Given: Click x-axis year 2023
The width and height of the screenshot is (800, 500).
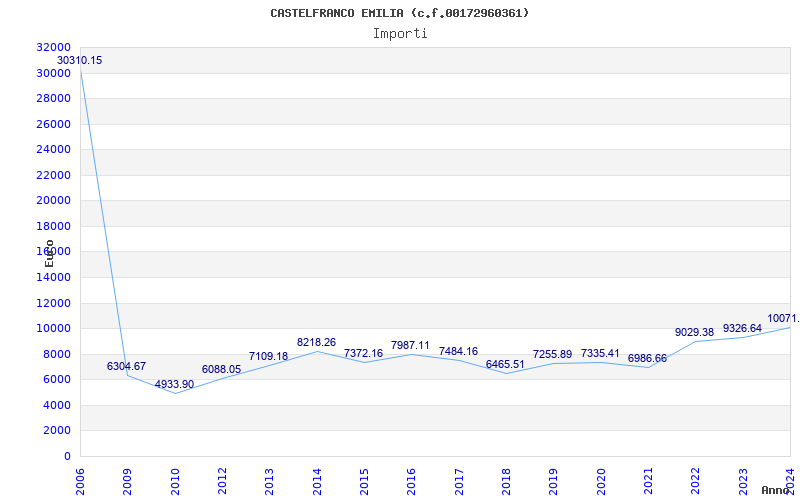Looking at the screenshot, I should (743, 481).
